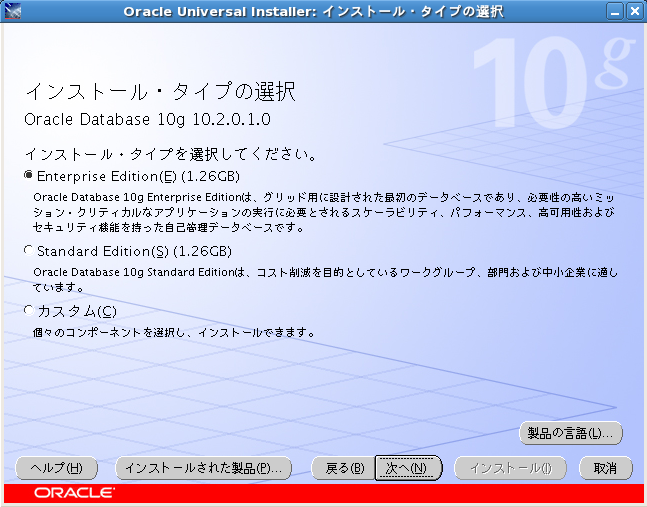Click the Enterprise Edition description paragraph
647x507 pixels.
tap(324, 212)
